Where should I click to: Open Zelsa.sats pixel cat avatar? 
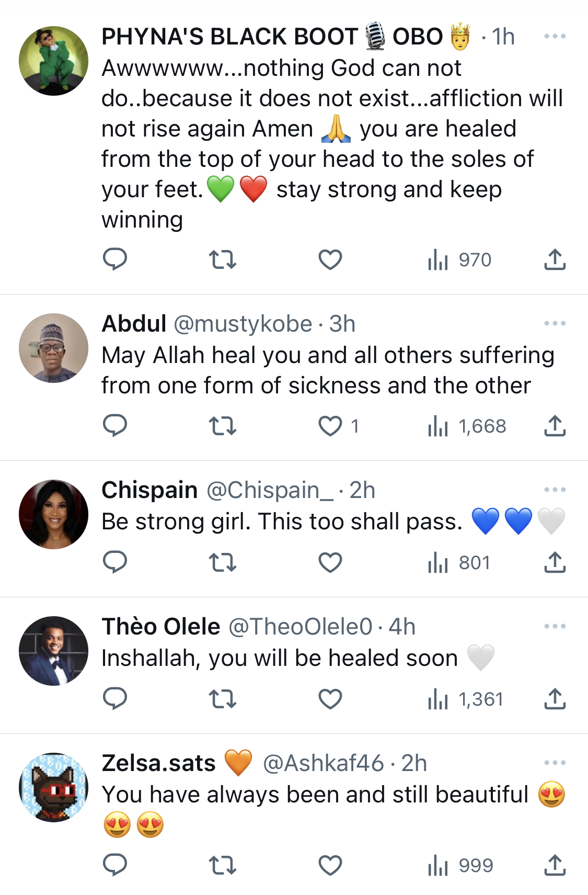[x=53, y=787]
